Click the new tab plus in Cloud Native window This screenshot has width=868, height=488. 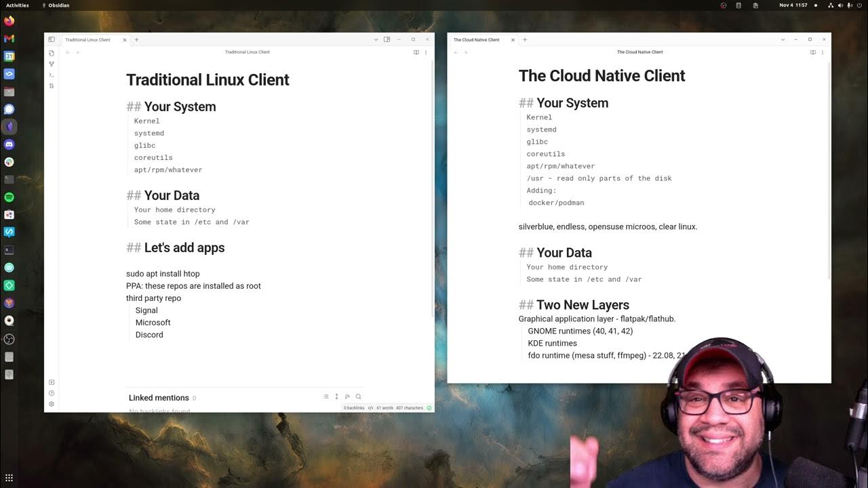[x=524, y=40]
